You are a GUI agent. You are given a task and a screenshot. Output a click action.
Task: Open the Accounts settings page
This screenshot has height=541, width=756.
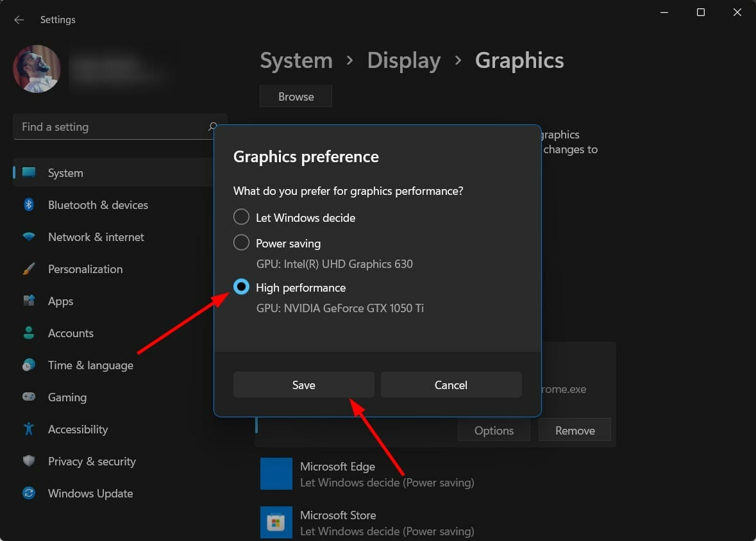71,333
